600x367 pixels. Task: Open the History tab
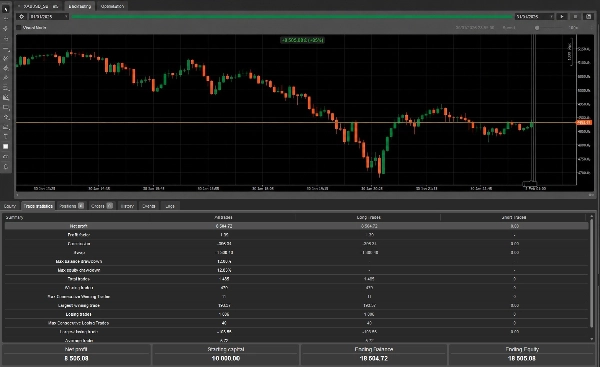pyautogui.click(x=127, y=206)
